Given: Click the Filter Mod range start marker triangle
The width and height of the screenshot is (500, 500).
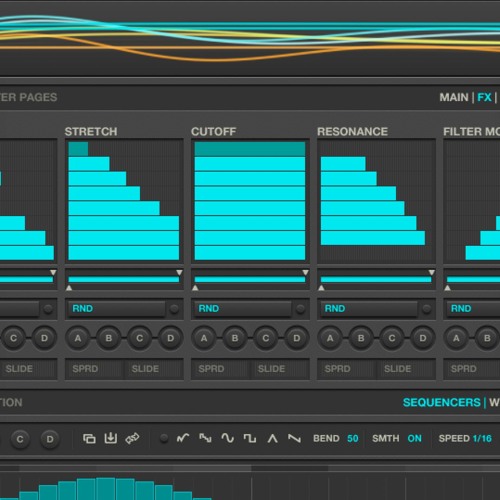Looking at the screenshot, I should (448, 288).
